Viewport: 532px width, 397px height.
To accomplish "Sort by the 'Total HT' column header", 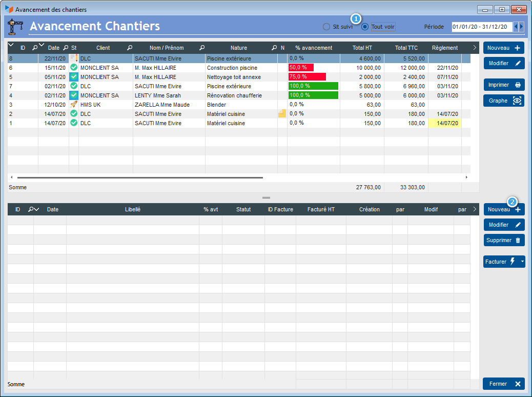I will (362, 48).
